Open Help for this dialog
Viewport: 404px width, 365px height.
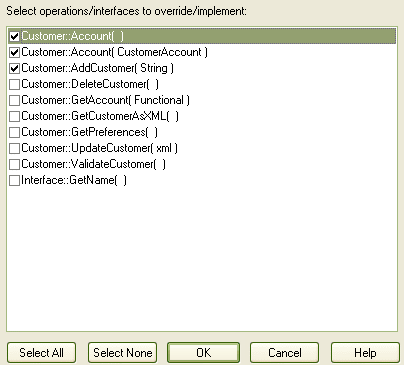pos(365,353)
